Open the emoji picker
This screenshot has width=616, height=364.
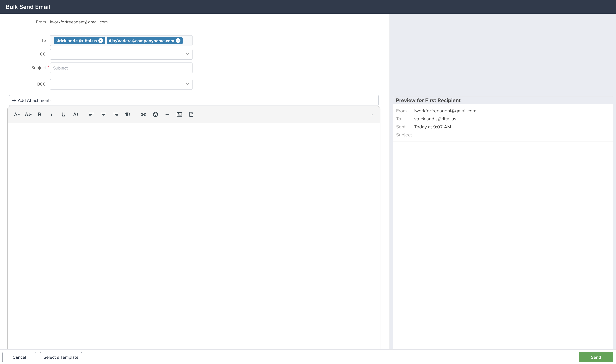155,115
